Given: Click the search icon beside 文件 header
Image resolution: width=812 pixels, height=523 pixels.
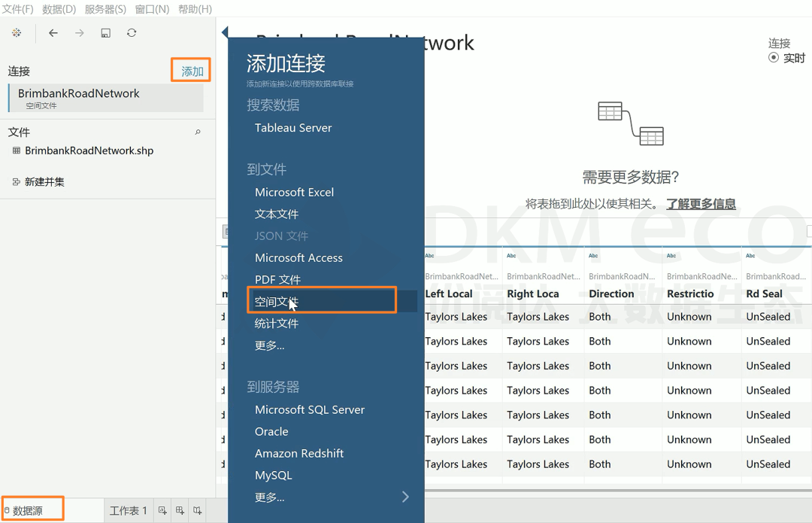Looking at the screenshot, I should click(198, 132).
